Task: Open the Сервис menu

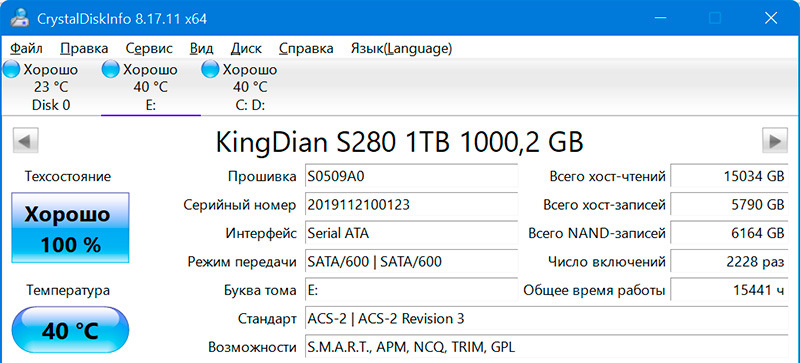Action: click(x=149, y=49)
